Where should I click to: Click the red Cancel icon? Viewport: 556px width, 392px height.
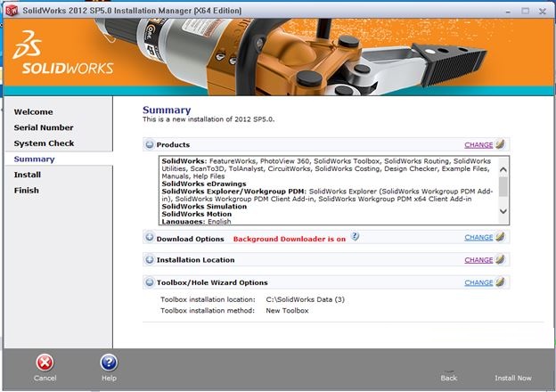coord(45,363)
